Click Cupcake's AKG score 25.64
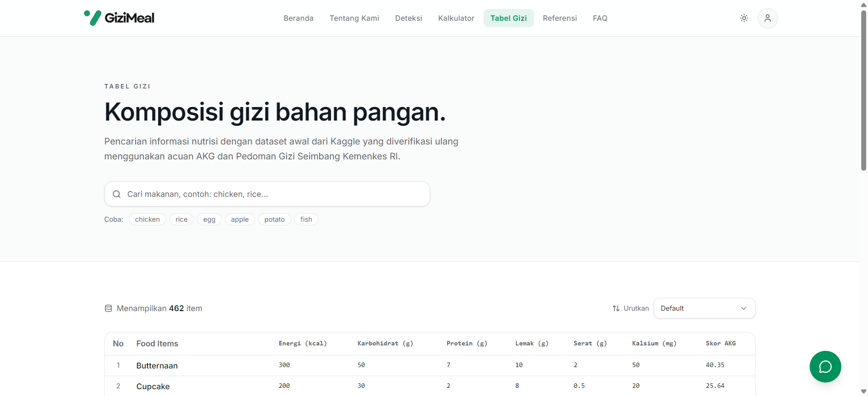Viewport: 868px width, 396px height. pos(715,386)
